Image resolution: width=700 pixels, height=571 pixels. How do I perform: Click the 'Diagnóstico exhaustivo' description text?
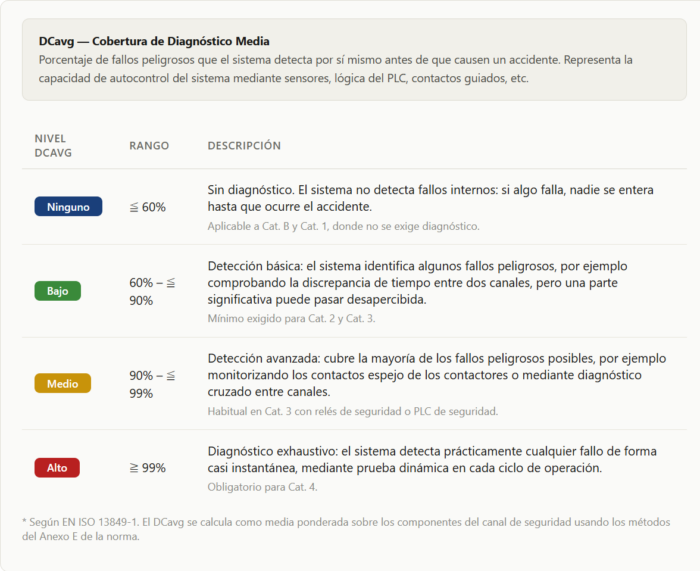432,459
